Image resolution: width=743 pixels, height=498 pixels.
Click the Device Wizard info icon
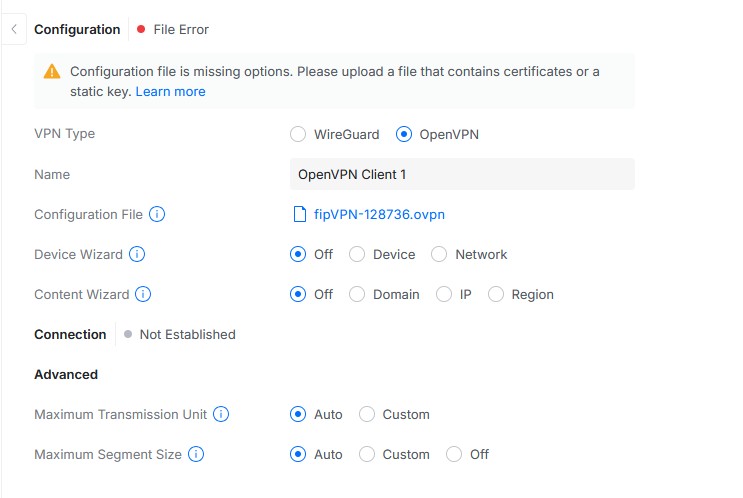tap(137, 254)
